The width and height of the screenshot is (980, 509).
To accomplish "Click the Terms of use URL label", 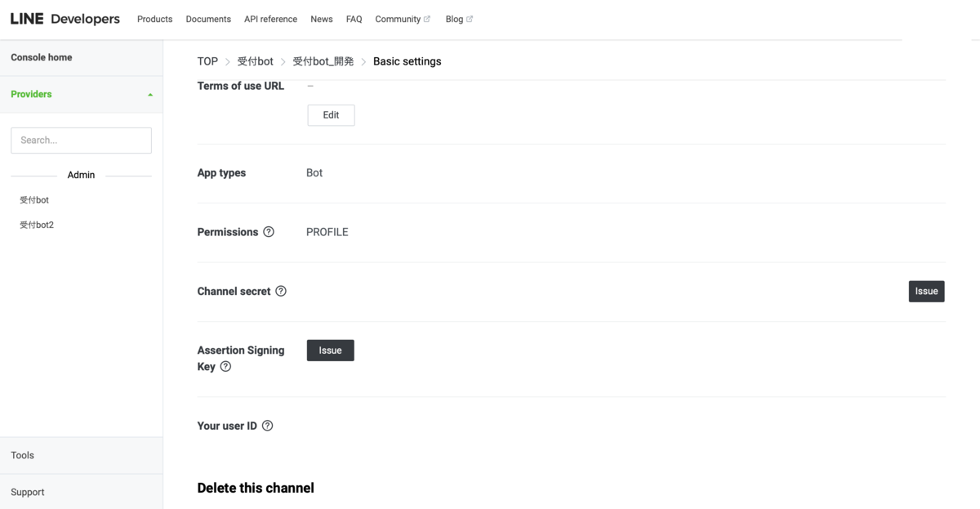I will tap(241, 86).
